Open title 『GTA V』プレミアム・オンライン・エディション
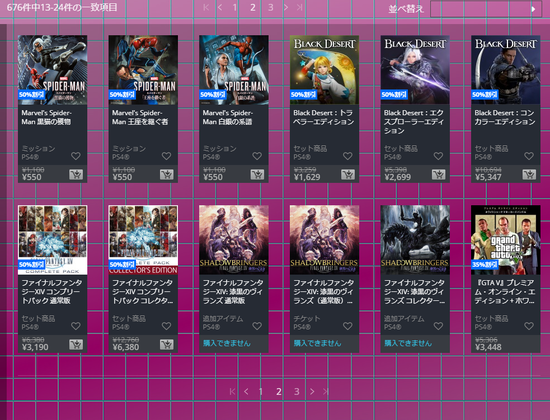Viewport: 550px width, 420px height. coord(505,292)
